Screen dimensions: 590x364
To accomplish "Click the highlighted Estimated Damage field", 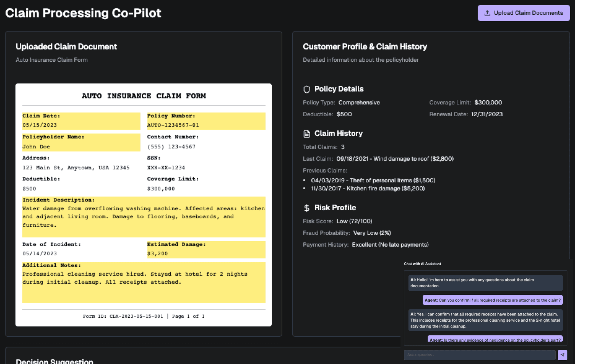I will [206, 249].
